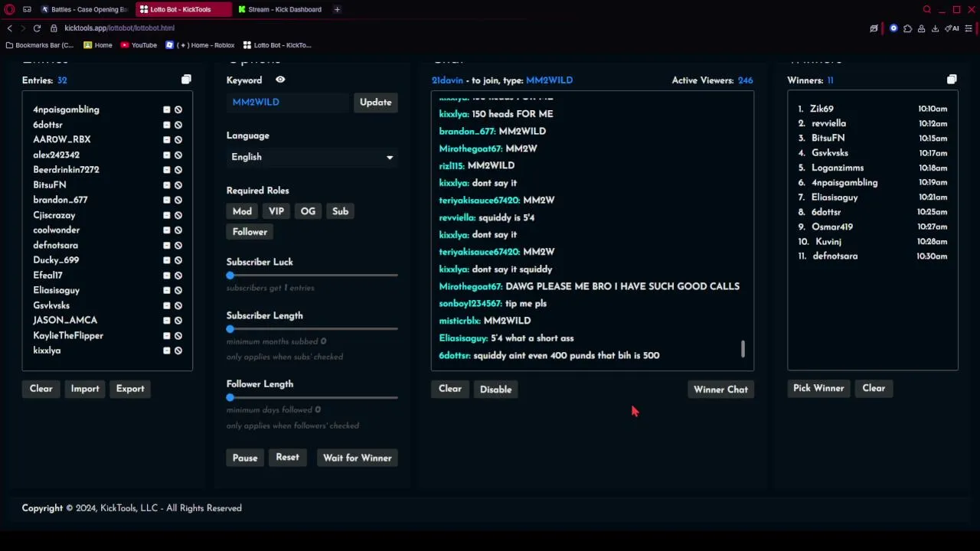Click Wait for Winner button

(358, 458)
